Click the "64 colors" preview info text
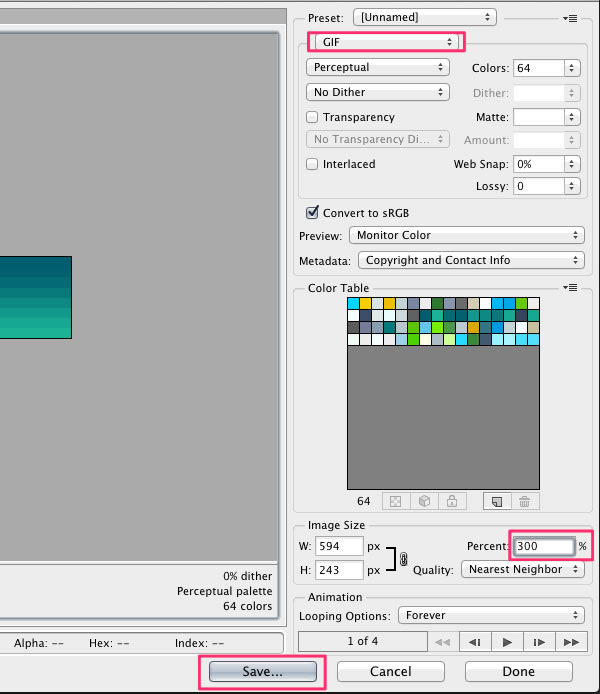Screen dimensions: 600x694 248,606
